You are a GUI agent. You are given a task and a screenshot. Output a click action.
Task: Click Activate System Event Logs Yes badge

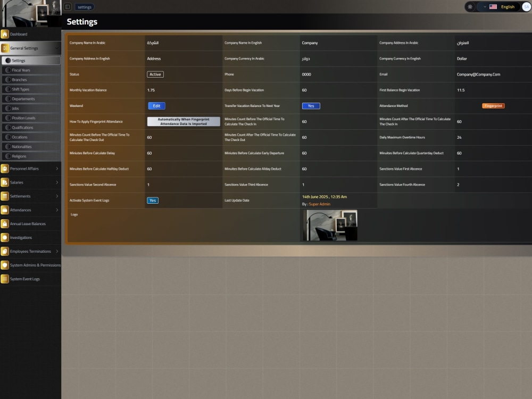pos(153,201)
